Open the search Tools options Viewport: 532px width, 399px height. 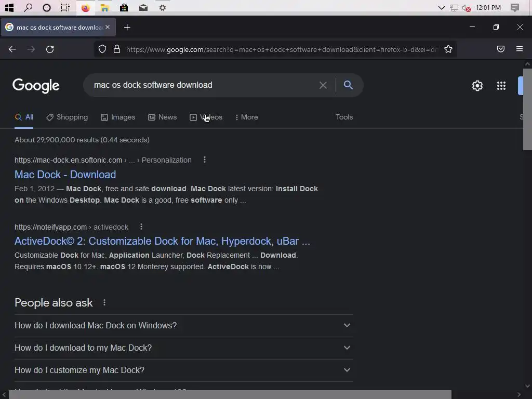(x=344, y=117)
